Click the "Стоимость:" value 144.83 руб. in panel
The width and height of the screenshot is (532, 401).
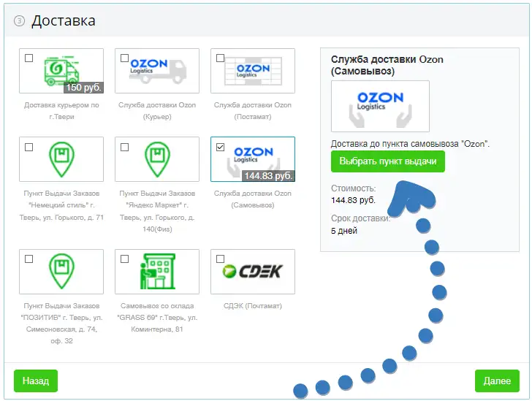353,200
